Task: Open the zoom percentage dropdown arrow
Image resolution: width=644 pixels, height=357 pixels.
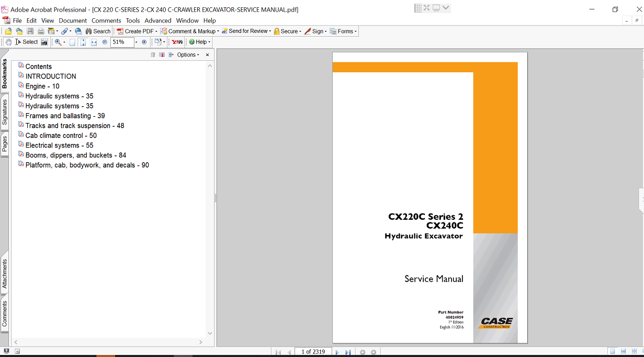Action: tap(136, 42)
